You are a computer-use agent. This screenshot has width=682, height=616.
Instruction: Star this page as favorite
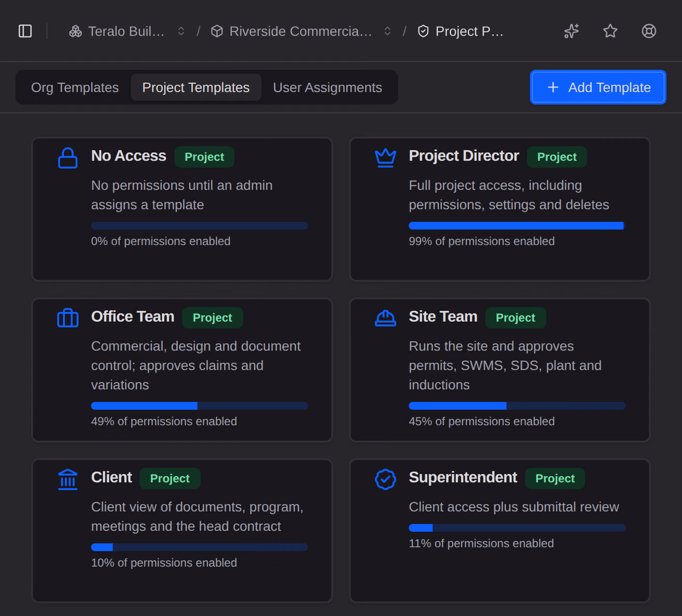(x=610, y=31)
